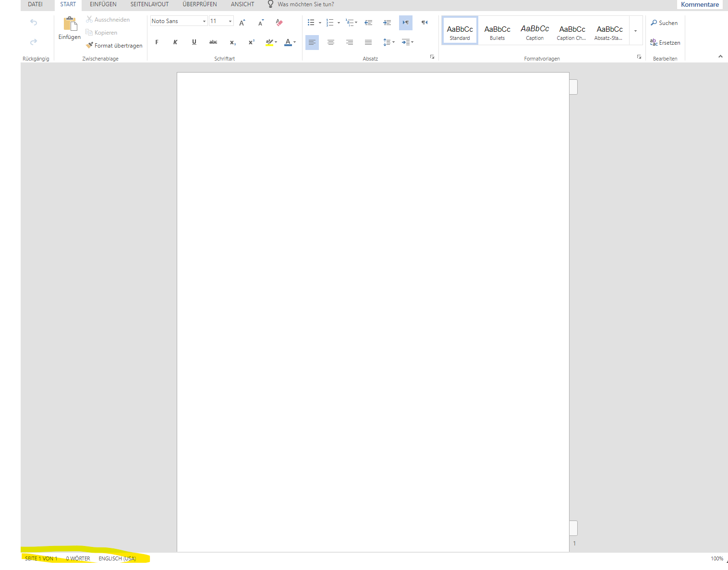728x570 pixels.
Task: Click the Ersetzen replace button
Action: click(665, 43)
